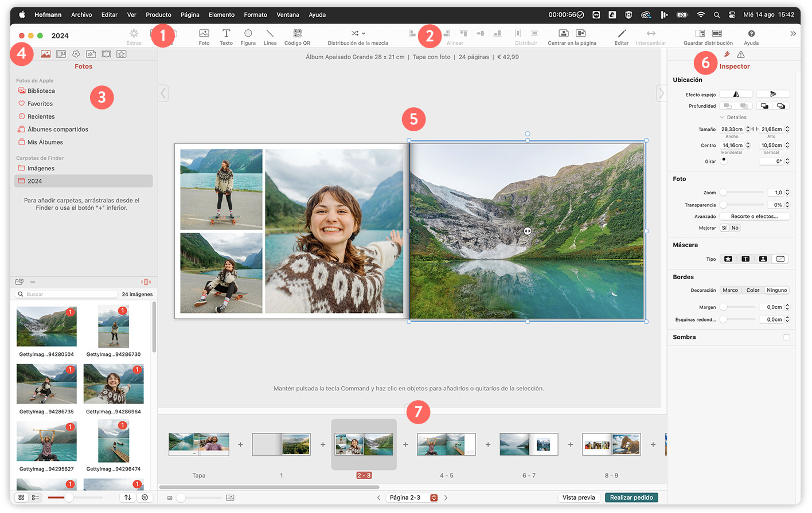Enable the Sombra checkbox

tap(786, 337)
